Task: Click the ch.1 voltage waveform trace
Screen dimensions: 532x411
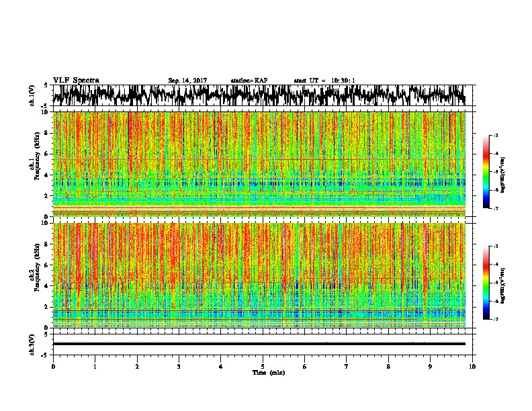Action: (x=259, y=95)
